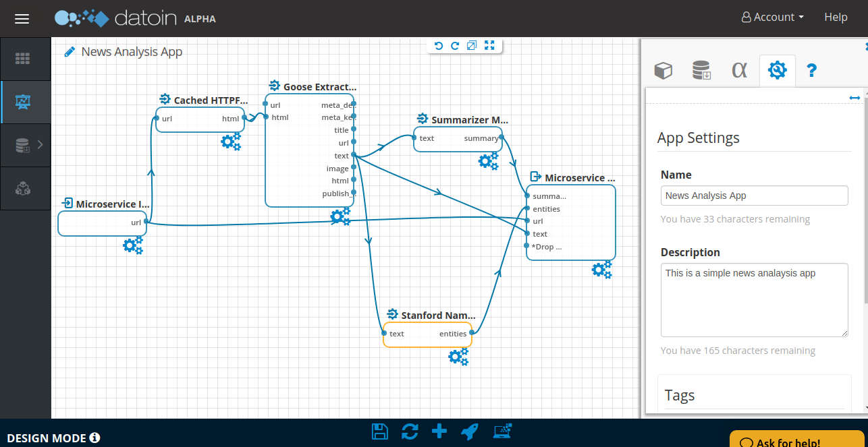Image resolution: width=868 pixels, height=447 pixels.
Task: Open the Help link in header
Action: [836, 18]
